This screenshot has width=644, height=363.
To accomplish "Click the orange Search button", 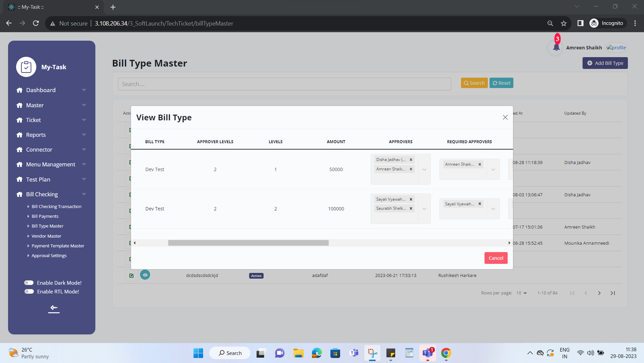I will (x=474, y=83).
